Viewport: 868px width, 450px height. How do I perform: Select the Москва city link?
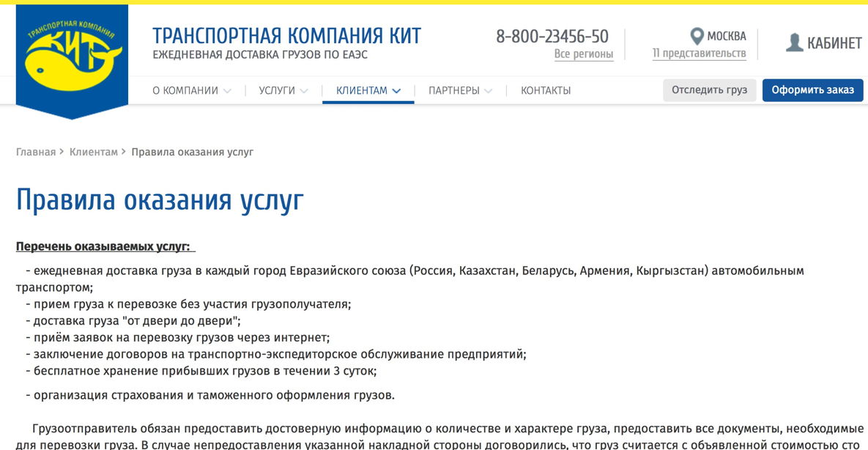(727, 37)
